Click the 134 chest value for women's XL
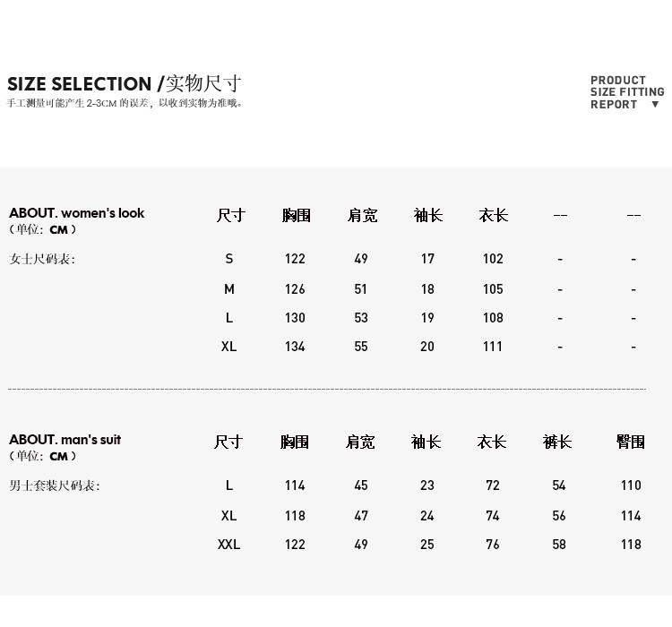672x627 pixels. pyautogui.click(x=295, y=347)
